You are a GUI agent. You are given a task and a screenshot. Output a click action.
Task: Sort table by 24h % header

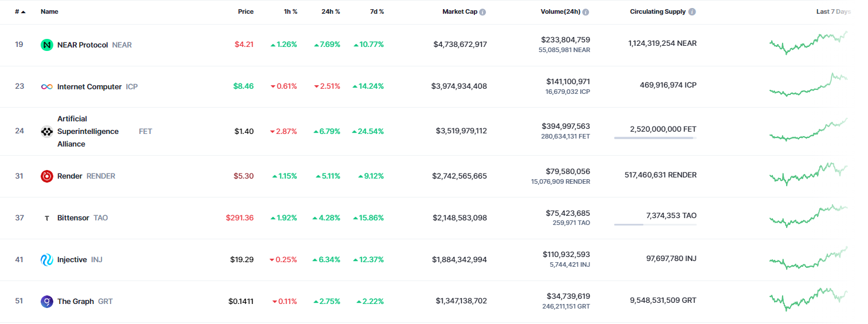[x=331, y=11]
